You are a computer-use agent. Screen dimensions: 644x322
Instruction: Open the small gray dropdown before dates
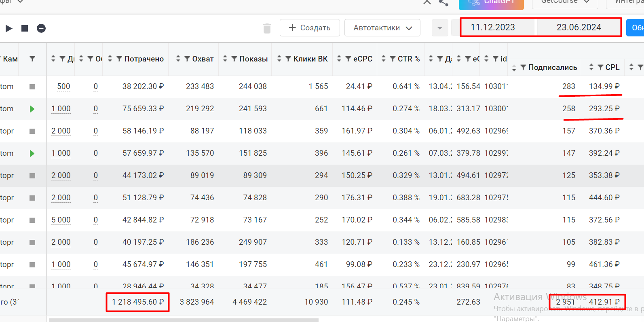pyautogui.click(x=440, y=28)
